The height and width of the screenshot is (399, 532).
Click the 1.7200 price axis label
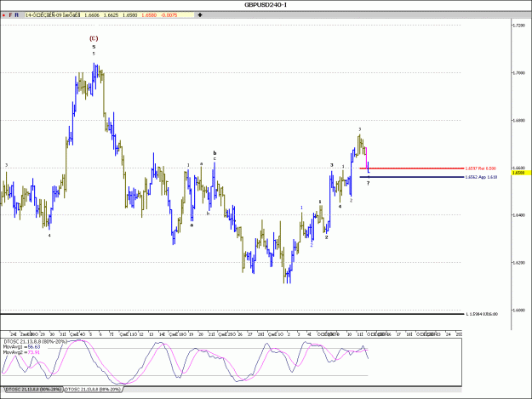518,26
